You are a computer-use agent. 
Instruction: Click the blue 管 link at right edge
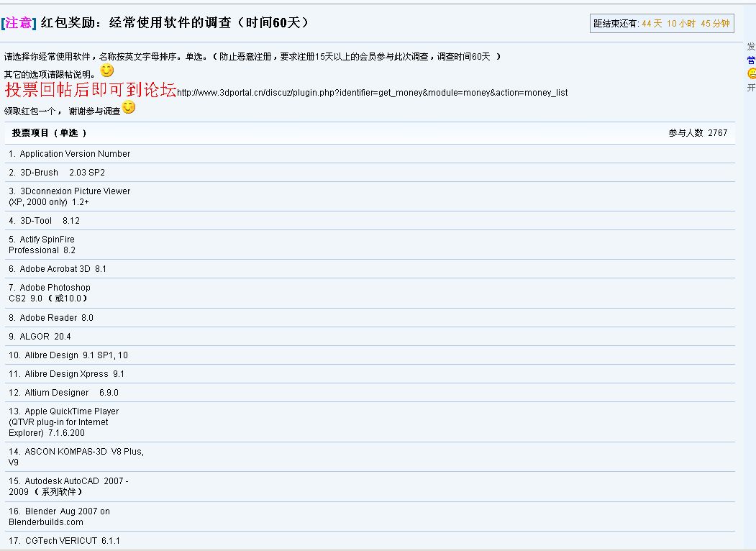click(x=751, y=60)
